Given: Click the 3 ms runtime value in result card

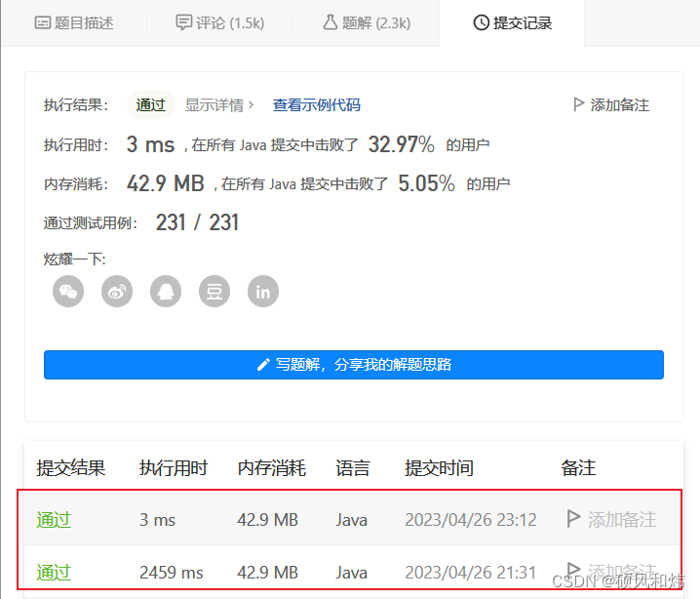Looking at the screenshot, I should click(x=150, y=144).
